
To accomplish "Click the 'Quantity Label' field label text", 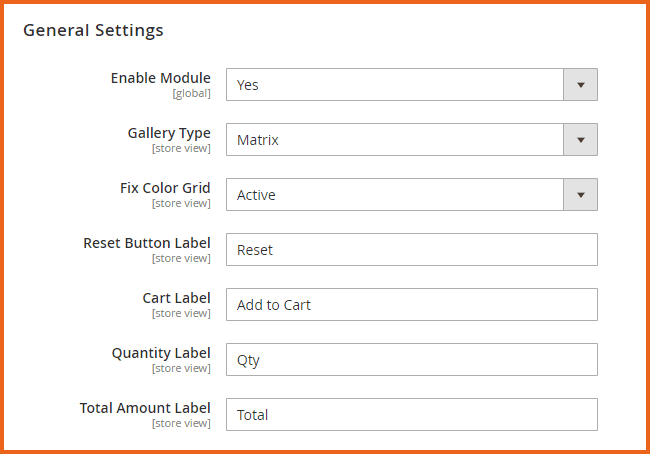I will [161, 353].
